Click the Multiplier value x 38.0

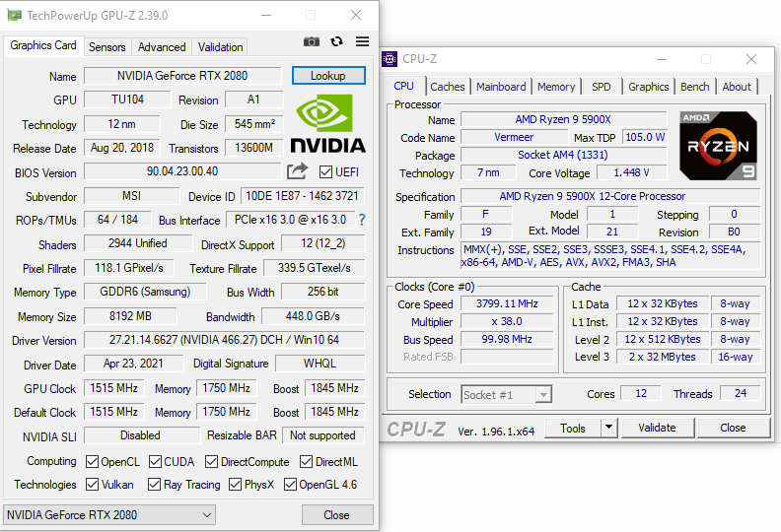(507, 321)
